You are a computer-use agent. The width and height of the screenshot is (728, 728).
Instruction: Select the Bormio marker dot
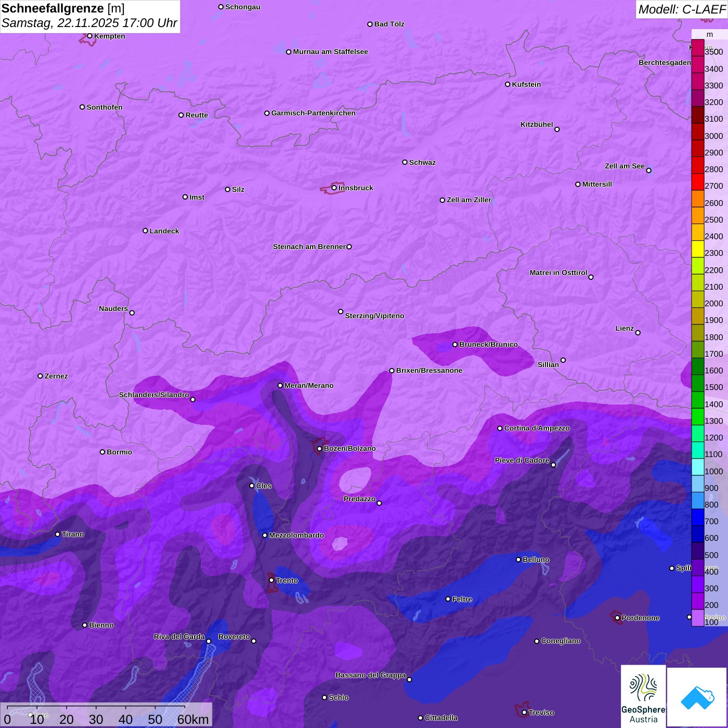(x=102, y=452)
